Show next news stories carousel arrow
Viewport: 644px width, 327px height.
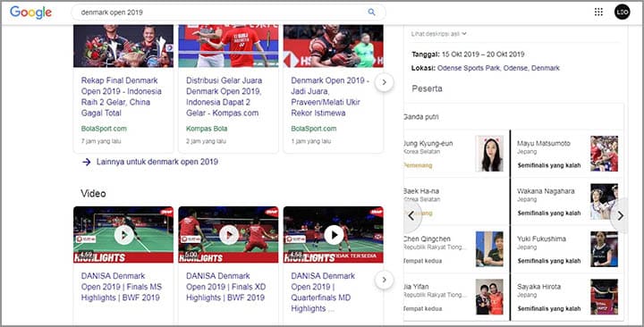click(384, 82)
